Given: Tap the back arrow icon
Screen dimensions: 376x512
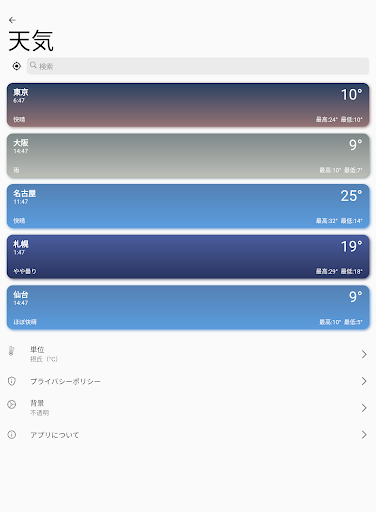Looking at the screenshot, I should [x=12, y=20].
